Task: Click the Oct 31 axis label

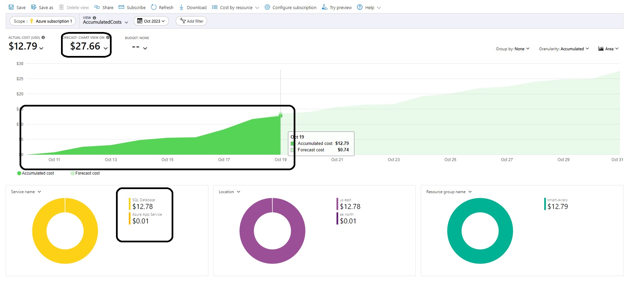Action: (x=617, y=160)
